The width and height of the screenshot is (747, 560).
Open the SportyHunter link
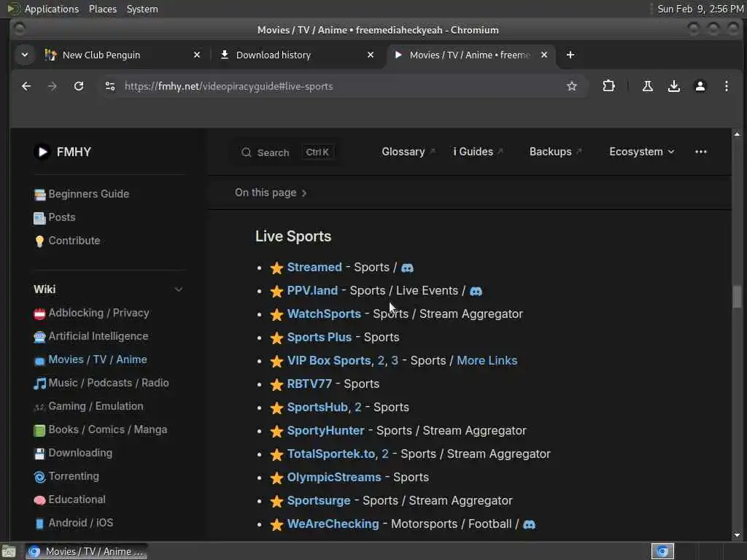coord(326,430)
